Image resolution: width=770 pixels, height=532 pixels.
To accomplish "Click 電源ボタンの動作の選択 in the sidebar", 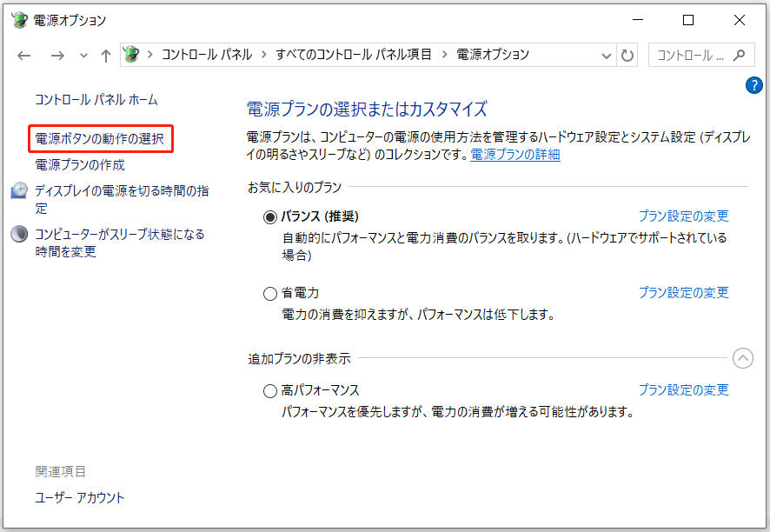I will [98, 137].
